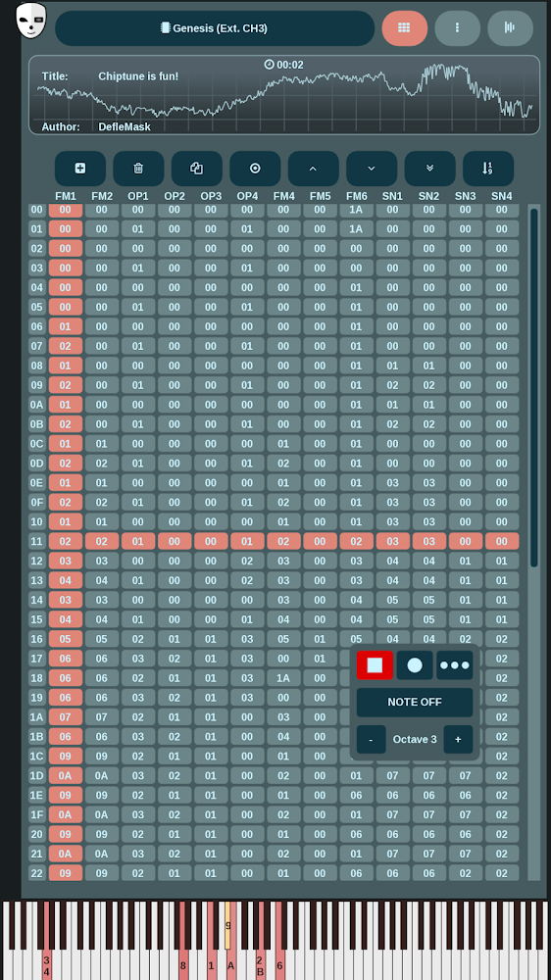Open the vertical three-dot options menu
The width and height of the screenshot is (551, 980).
tap(457, 27)
